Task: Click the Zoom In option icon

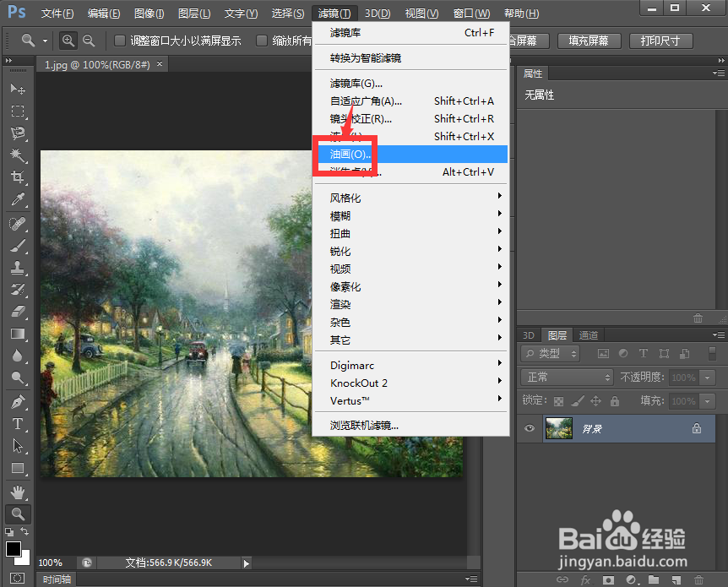Action: (x=68, y=41)
